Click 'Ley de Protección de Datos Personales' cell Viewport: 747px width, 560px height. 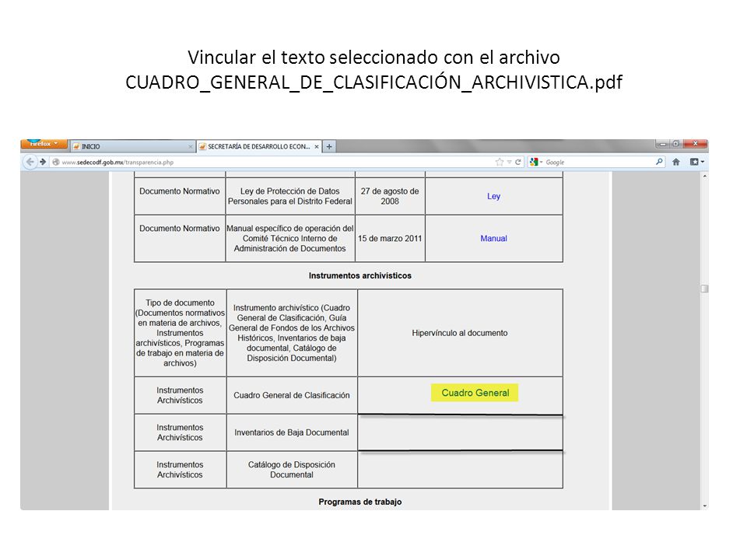[x=289, y=196]
